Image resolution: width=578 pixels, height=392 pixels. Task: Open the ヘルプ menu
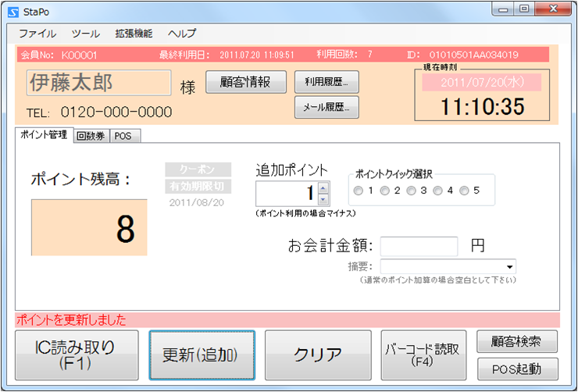click(182, 34)
